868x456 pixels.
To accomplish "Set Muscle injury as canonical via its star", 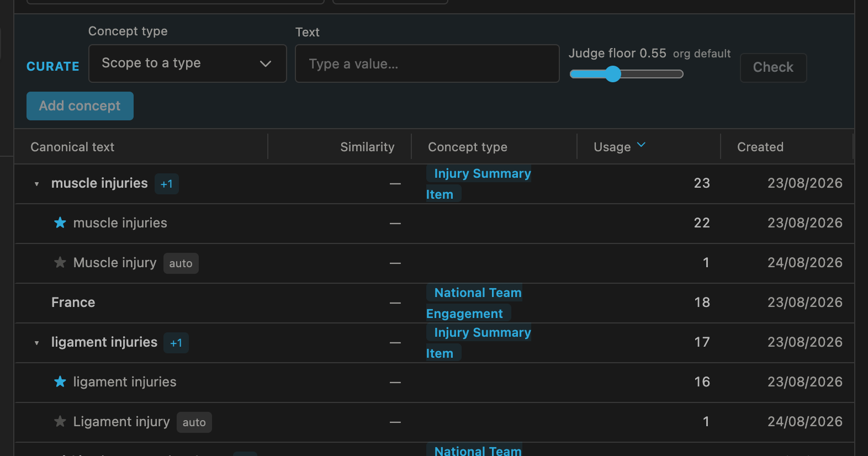I will (x=60, y=262).
